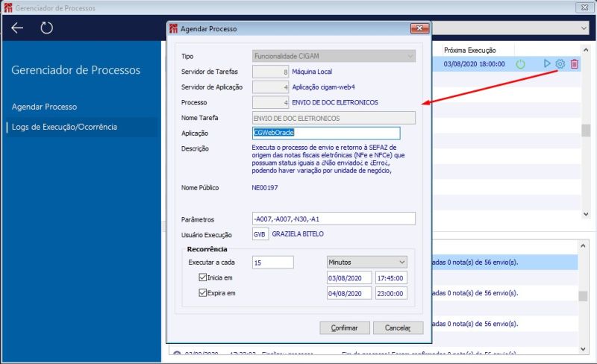The height and width of the screenshot is (364, 597).
Task: Toggle the Expira em checkbox
Action: pos(202,293)
